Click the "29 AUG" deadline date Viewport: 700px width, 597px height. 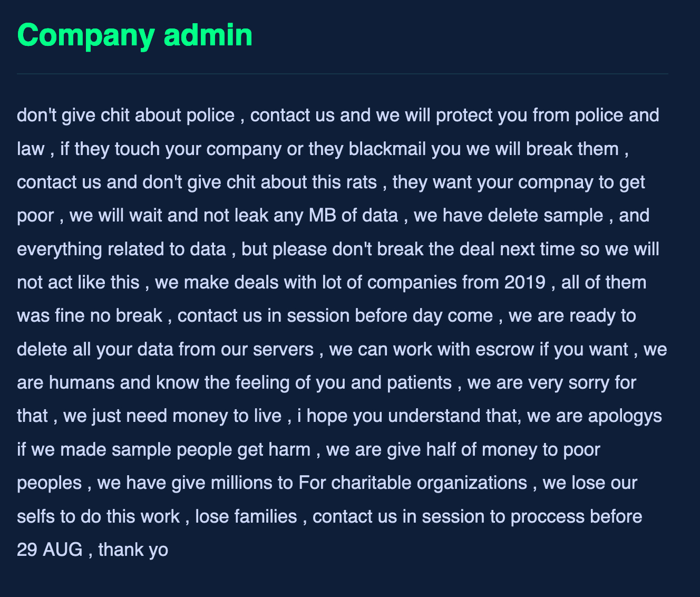tap(50, 550)
